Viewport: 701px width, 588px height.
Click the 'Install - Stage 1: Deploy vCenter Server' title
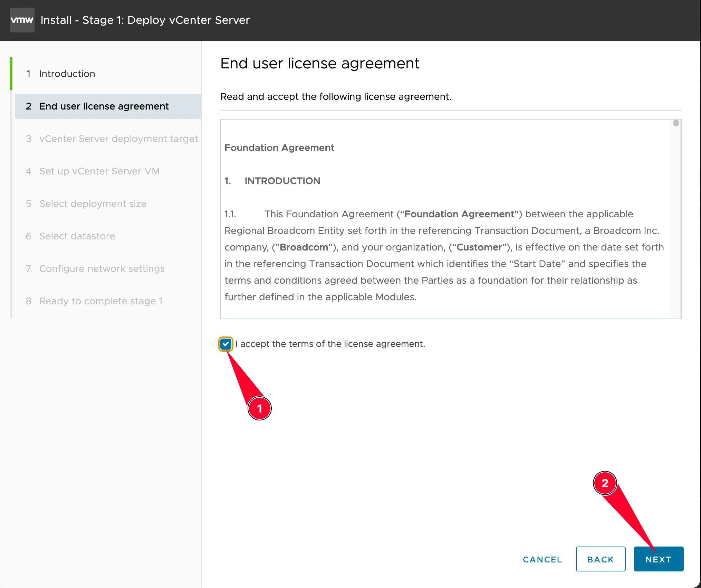[145, 20]
